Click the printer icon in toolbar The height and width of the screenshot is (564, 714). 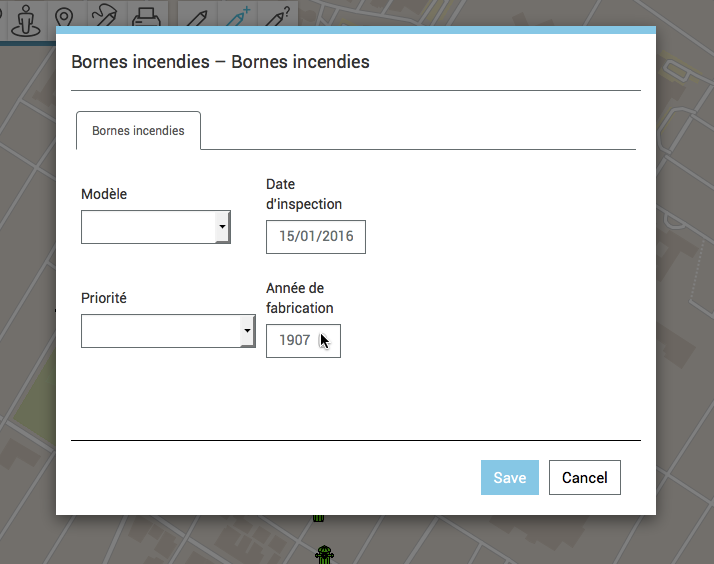pos(146,16)
